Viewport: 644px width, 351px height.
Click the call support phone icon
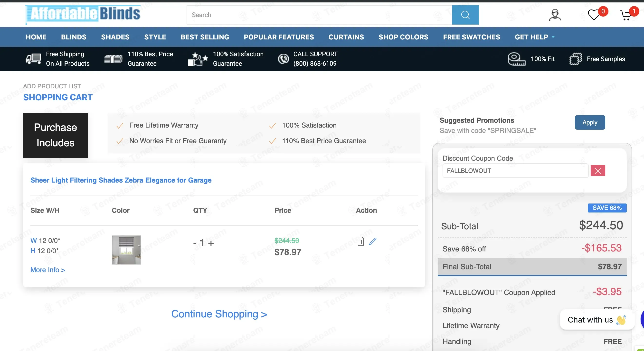tap(284, 59)
